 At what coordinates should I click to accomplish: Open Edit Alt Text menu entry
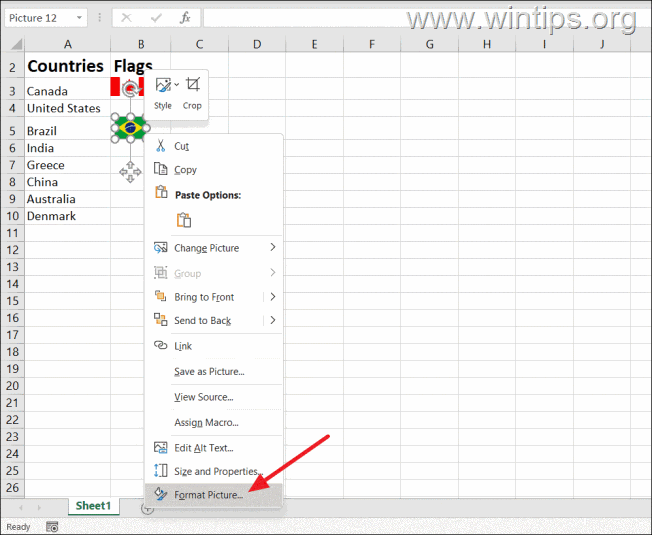click(214, 448)
